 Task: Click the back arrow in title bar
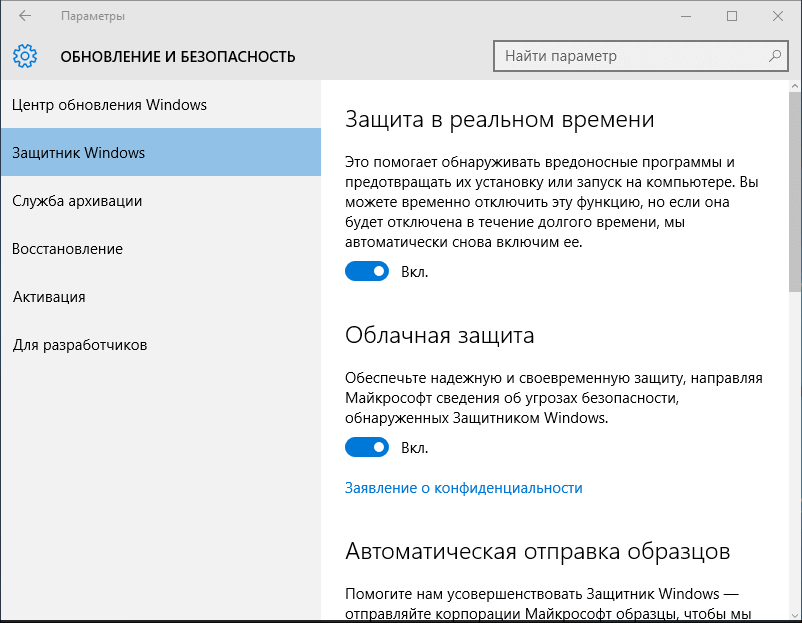(x=25, y=16)
